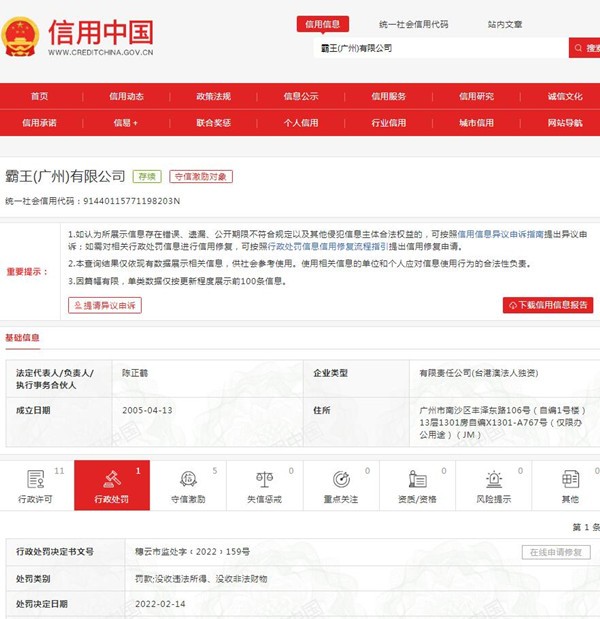Open the 信息公示 navigation item

click(301, 96)
